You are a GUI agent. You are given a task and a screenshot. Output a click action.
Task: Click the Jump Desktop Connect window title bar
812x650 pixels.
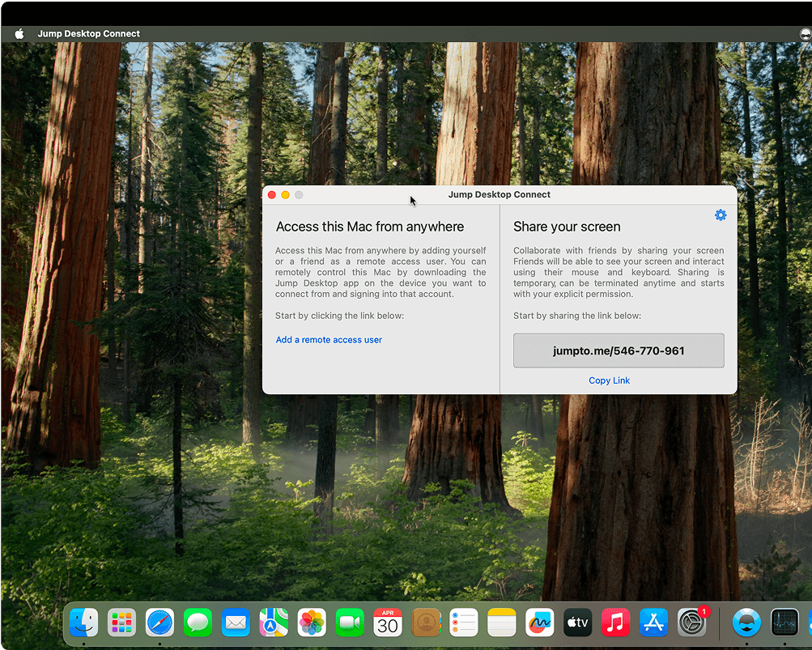point(499,195)
